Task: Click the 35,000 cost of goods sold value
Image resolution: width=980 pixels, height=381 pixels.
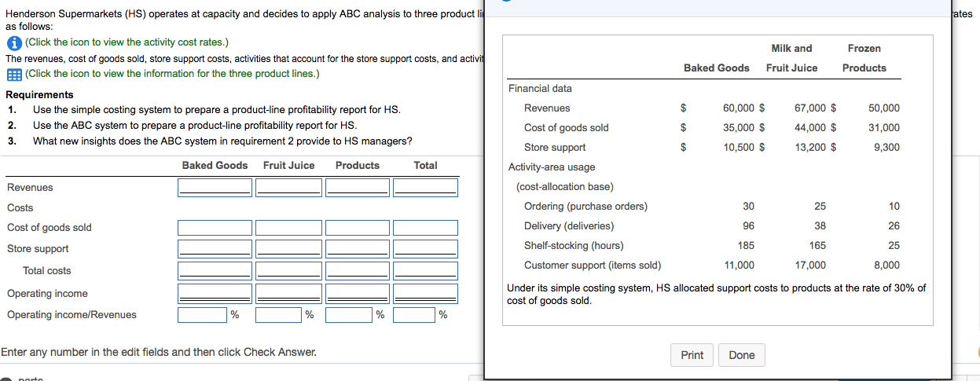Action: 739,128
